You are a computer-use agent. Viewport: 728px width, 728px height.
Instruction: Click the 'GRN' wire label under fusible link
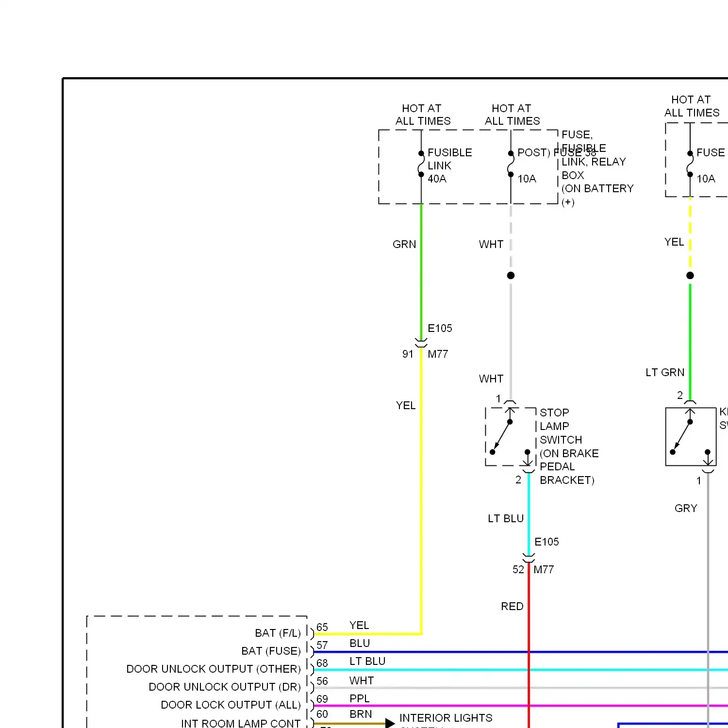click(404, 244)
